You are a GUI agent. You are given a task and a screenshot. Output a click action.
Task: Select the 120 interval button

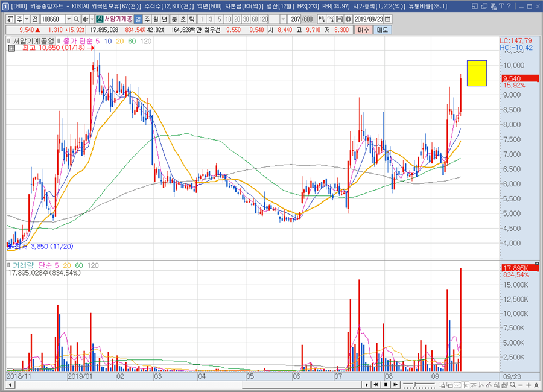264,19
